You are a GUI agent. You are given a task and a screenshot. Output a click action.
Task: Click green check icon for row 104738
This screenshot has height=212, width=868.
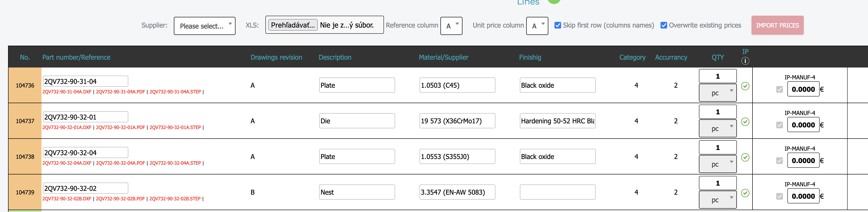(x=745, y=157)
